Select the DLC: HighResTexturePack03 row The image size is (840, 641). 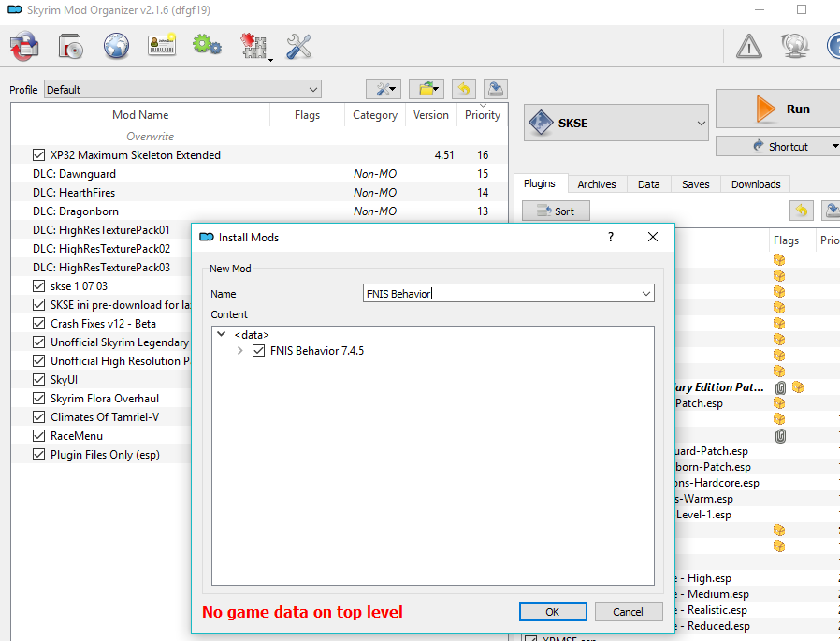point(102,268)
